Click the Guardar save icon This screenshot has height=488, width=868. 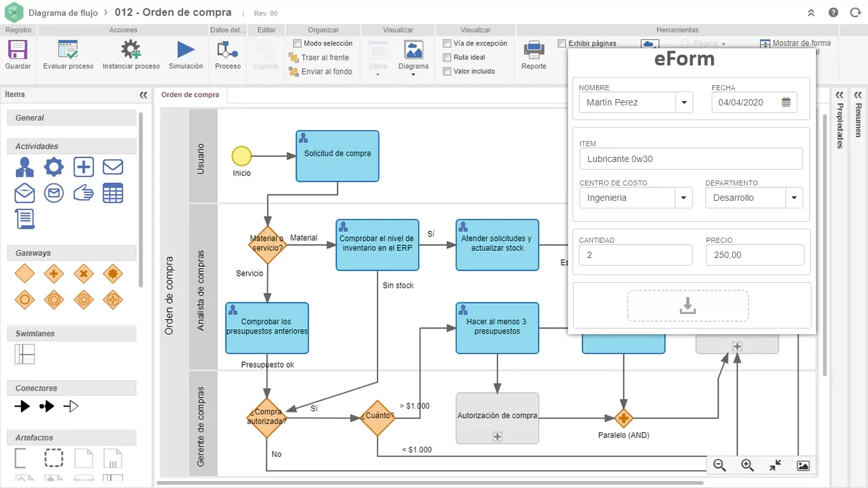coord(17,50)
